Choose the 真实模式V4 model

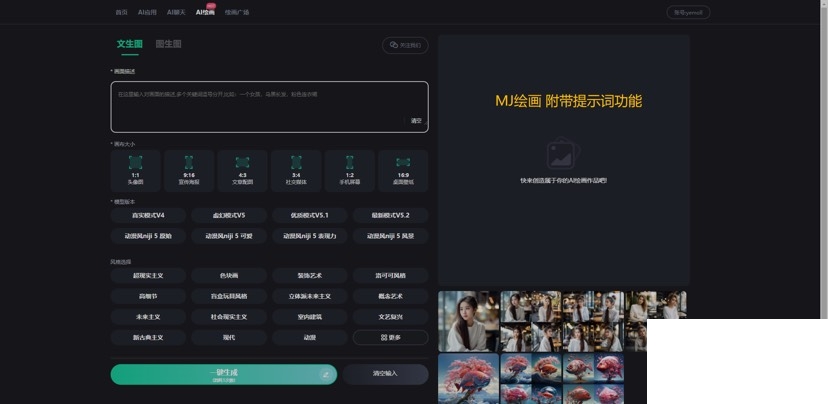(x=148, y=215)
